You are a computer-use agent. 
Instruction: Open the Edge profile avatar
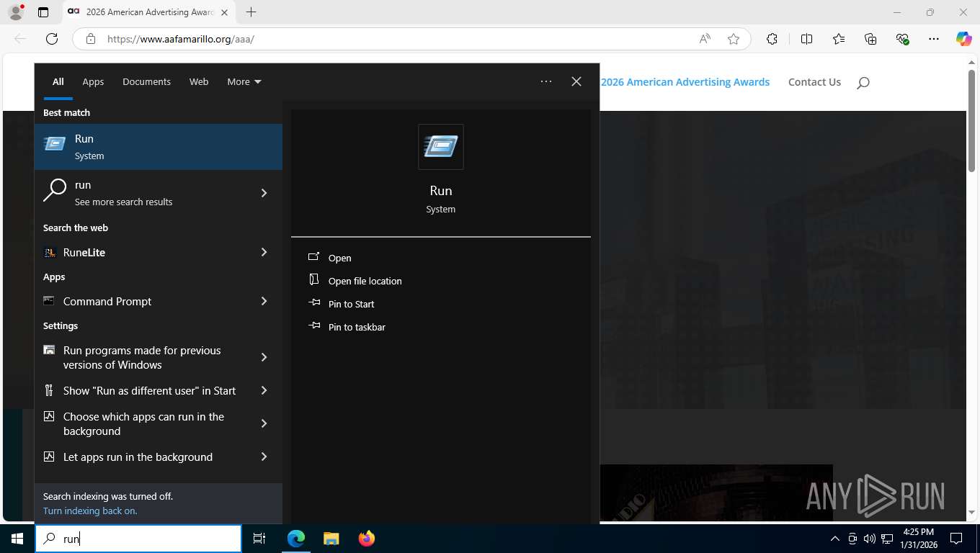point(15,12)
